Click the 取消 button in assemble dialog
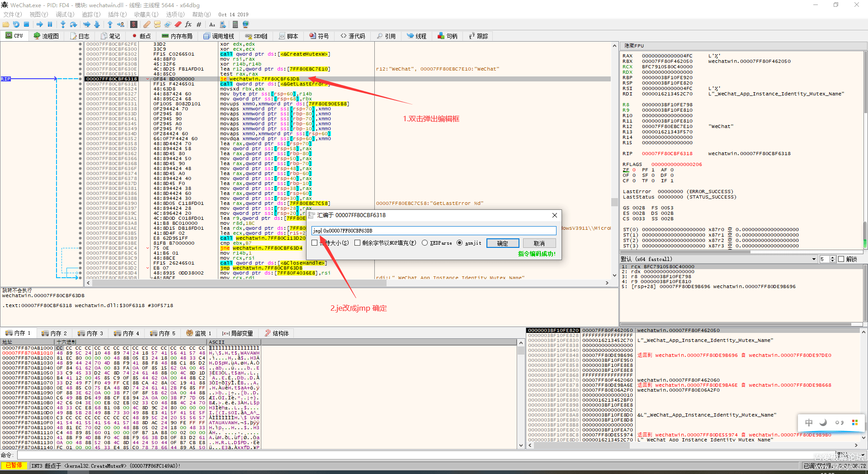 tap(539, 243)
